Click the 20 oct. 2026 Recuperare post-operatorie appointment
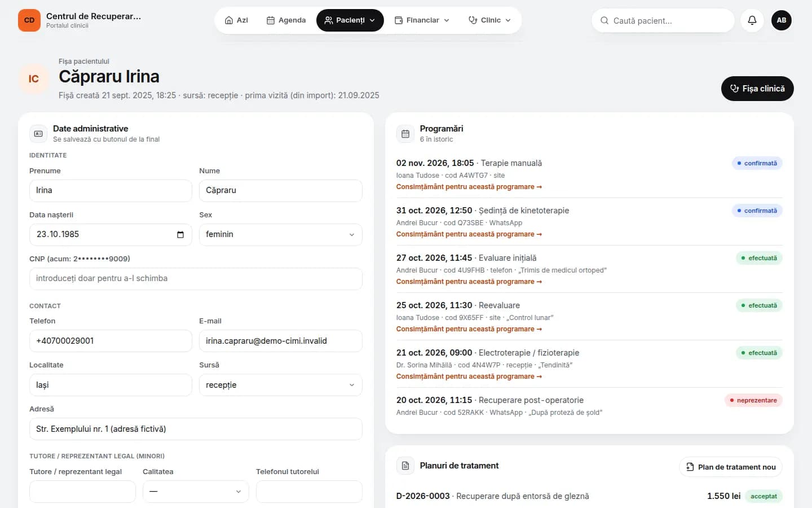This screenshot has height=508, width=812. (589, 406)
